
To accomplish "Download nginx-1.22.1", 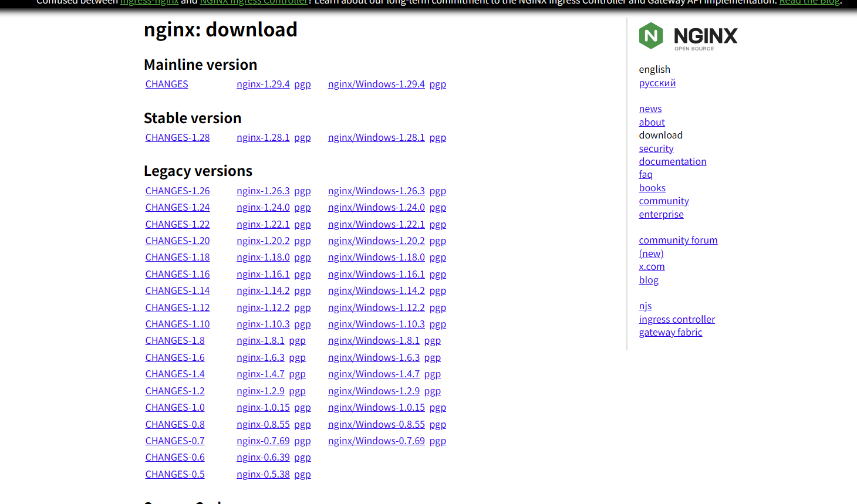I will tap(263, 225).
